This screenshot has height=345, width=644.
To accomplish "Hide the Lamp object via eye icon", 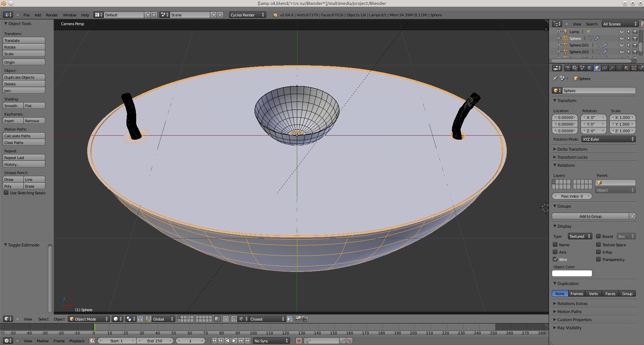I will [622, 32].
